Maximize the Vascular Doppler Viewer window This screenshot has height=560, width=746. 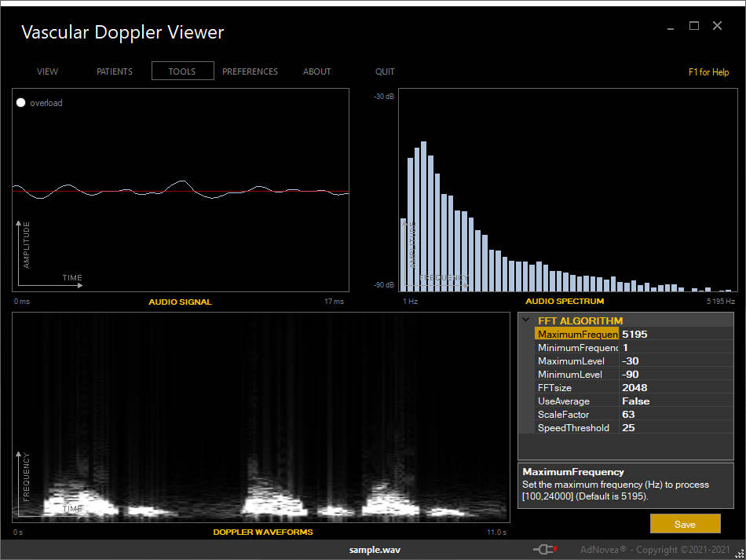click(x=694, y=26)
